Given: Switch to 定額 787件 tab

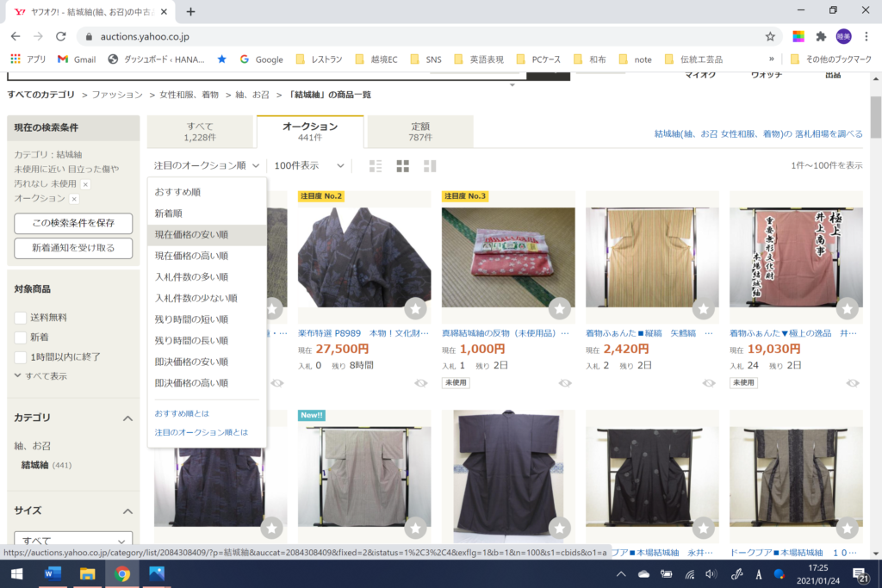Looking at the screenshot, I should pyautogui.click(x=420, y=132).
